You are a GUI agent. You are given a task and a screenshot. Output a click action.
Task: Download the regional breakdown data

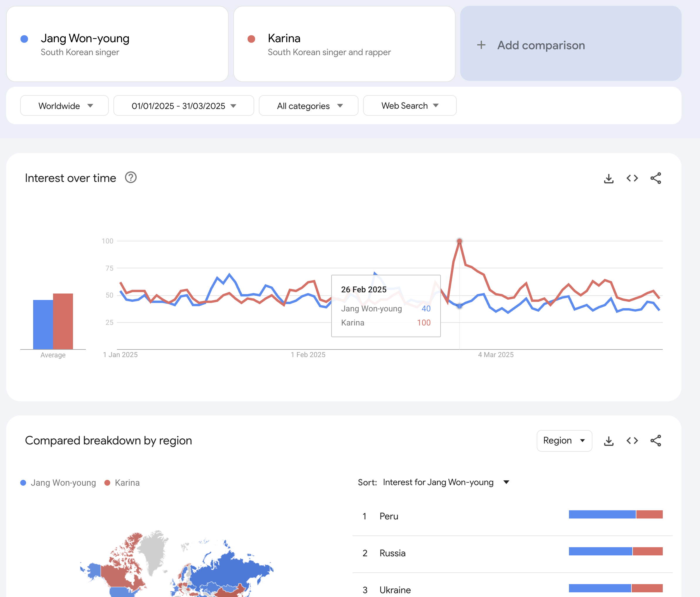pyautogui.click(x=609, y=441)
